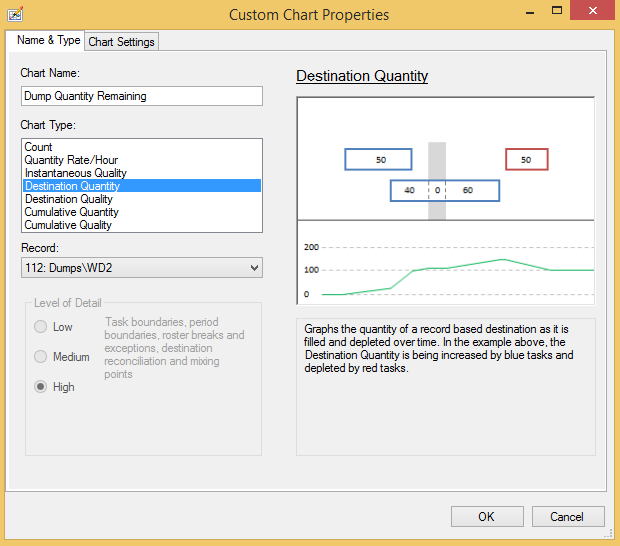The image size is (620, 546).
Task: Click the chart app icon in title bar
Action: (15, 15)
